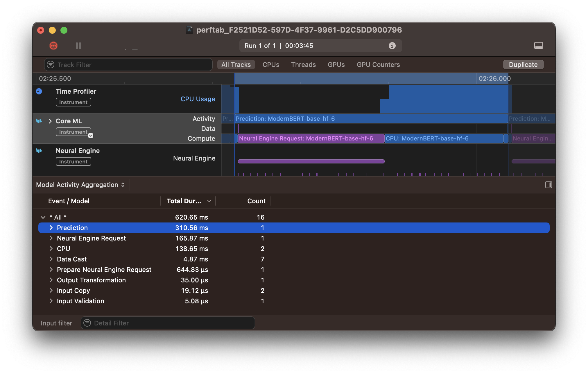Toggle the extended detail inspector panel
This screenshot has width=588, height=374.
pyautogui.click(x=548, y=185)
